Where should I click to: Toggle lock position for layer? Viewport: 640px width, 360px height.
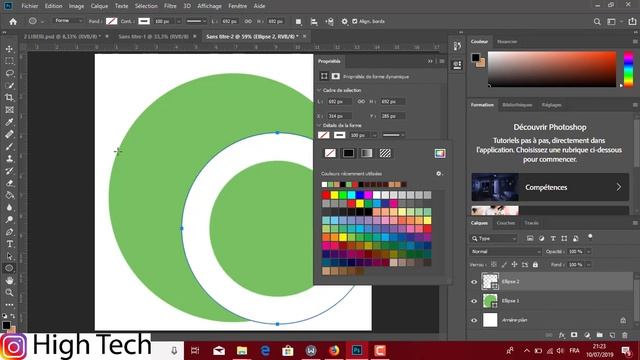[514, 265]
